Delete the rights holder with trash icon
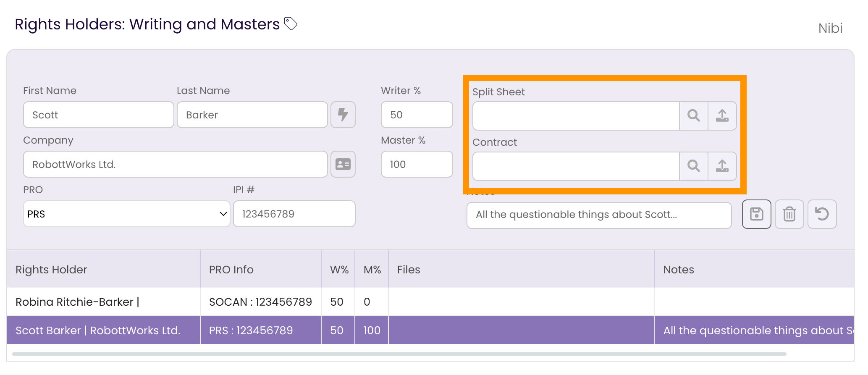This screenshot has width=868, height=375. pyautogui.click(x=789, y=214)
